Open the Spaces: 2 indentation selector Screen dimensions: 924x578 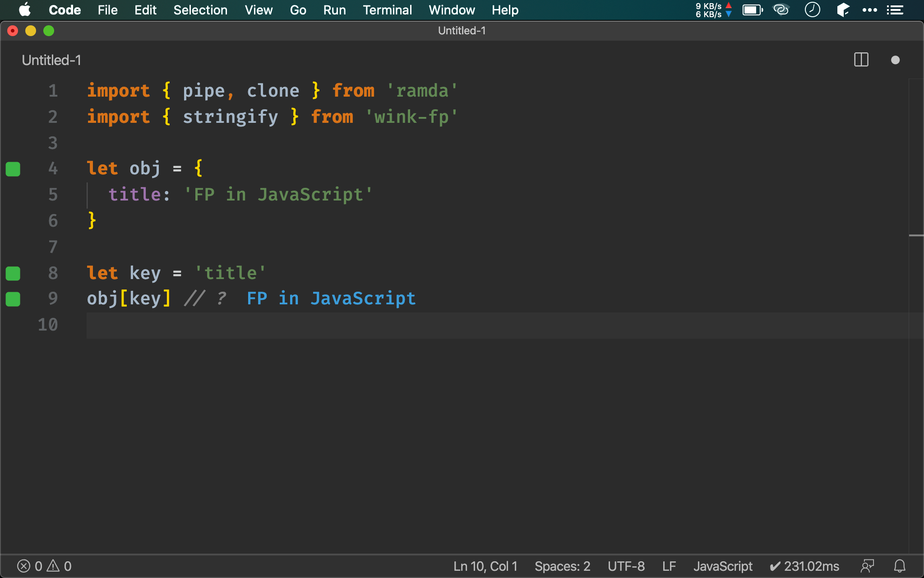point(562,566)
